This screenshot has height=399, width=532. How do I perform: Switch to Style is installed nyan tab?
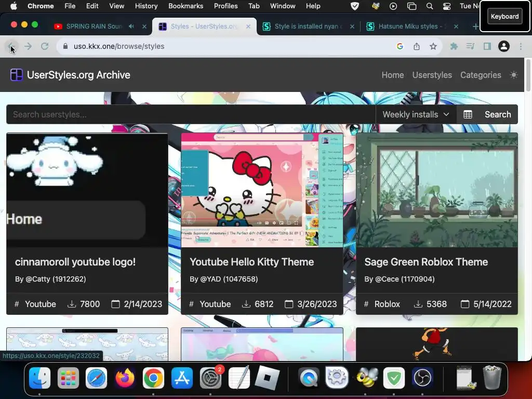[308, 26]
